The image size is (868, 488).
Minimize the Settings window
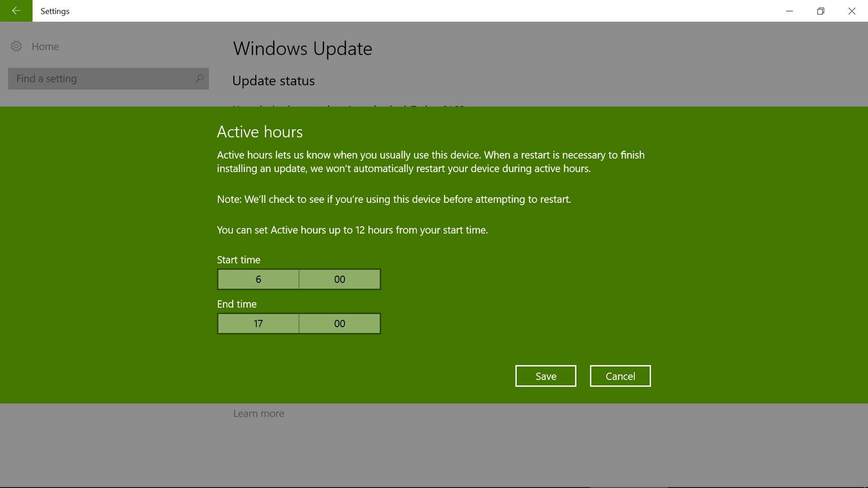[x=789, y=11]
